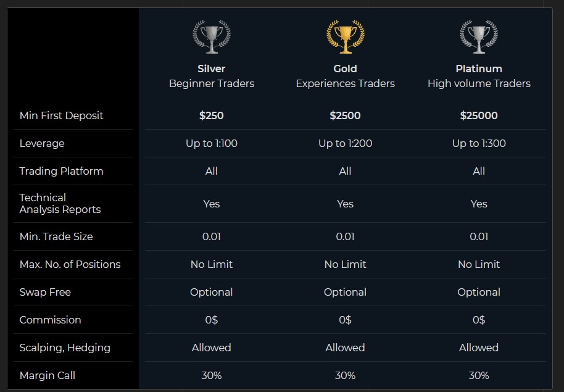The width and height of the screenshot is (564, 392).
Task: Click the Swap Free row label
Action: pyautogui.click(x=45, y=292)
